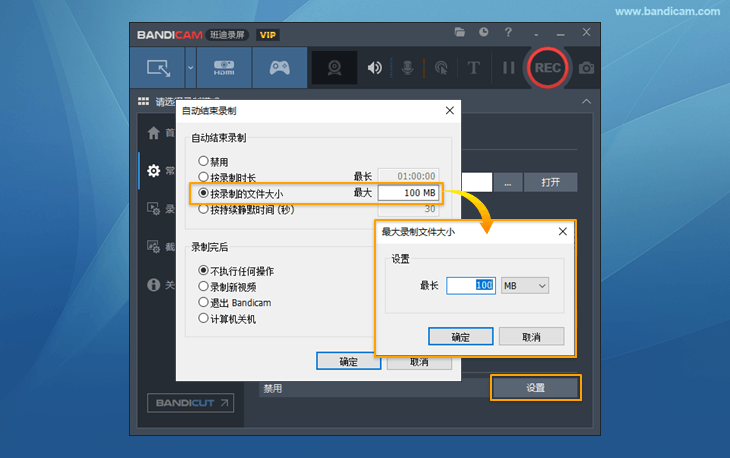
Task: Select 退出 Bandicam radio option
Action: [235, 303]
